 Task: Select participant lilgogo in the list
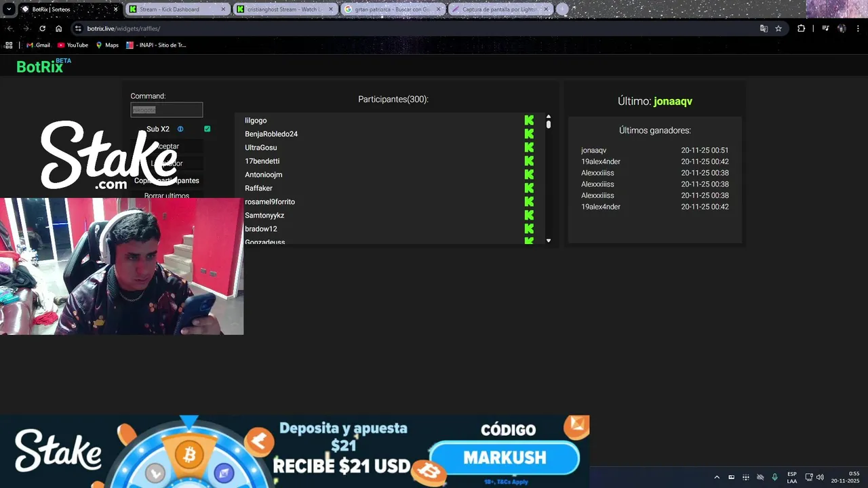[256, 121]
